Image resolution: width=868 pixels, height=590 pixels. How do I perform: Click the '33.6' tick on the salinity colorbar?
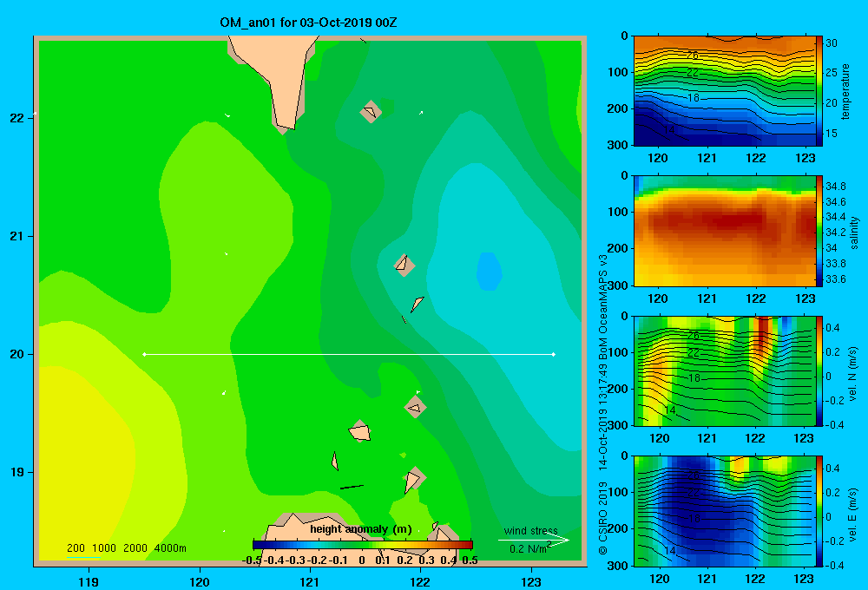[x=835, y=279]
